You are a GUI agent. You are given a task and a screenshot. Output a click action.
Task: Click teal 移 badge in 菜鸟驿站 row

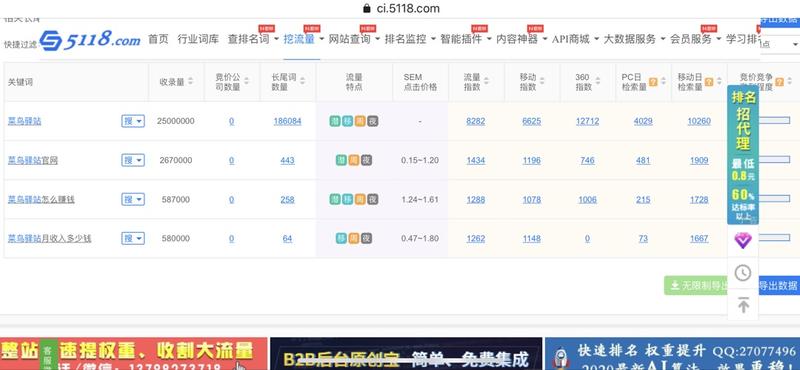click(x=347, y=121)
